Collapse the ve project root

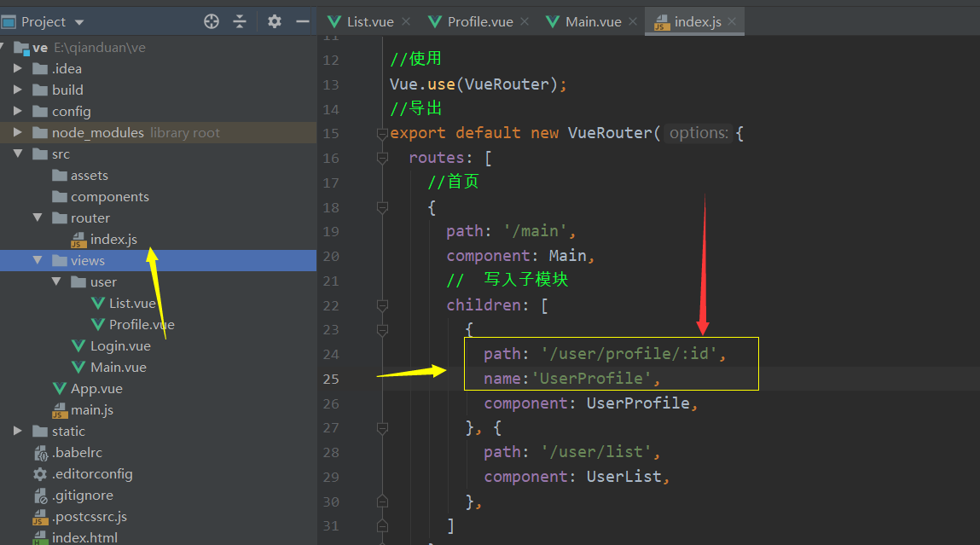tap(3, 48)
